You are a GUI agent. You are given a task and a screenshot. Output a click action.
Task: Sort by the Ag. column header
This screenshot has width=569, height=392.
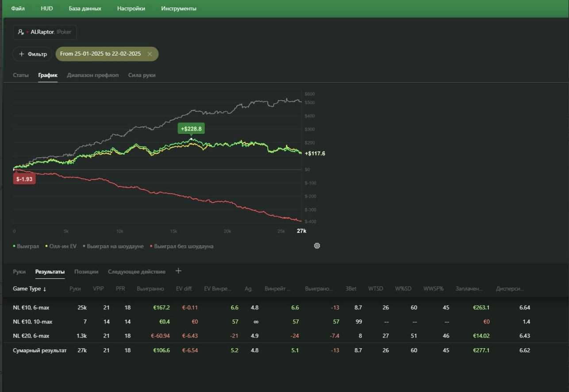(248, 289)
